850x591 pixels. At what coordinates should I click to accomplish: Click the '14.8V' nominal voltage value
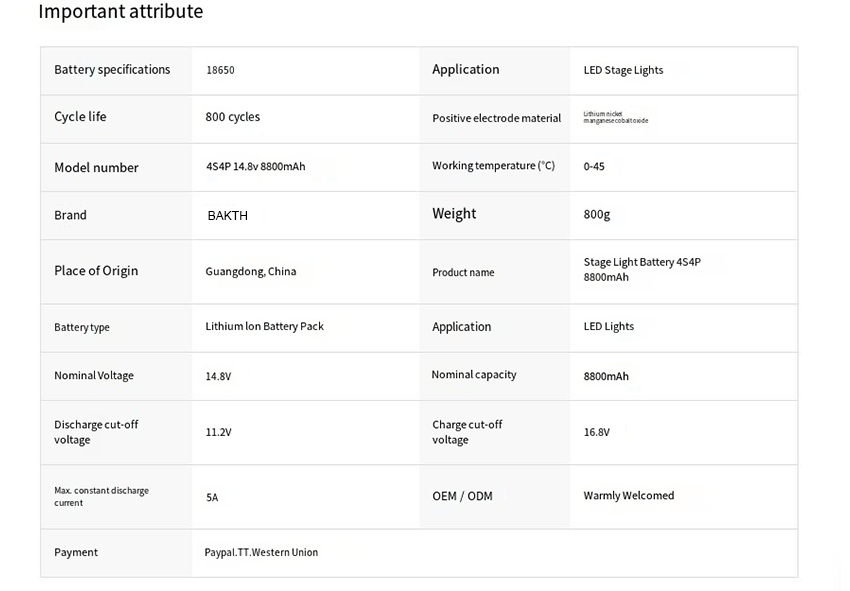pos(218,377)
